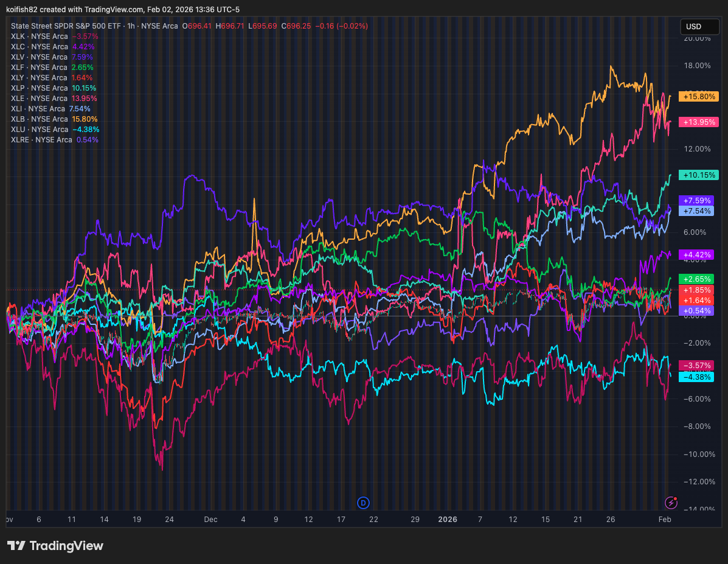Click the +2.65% price label

tap(696, 279)
